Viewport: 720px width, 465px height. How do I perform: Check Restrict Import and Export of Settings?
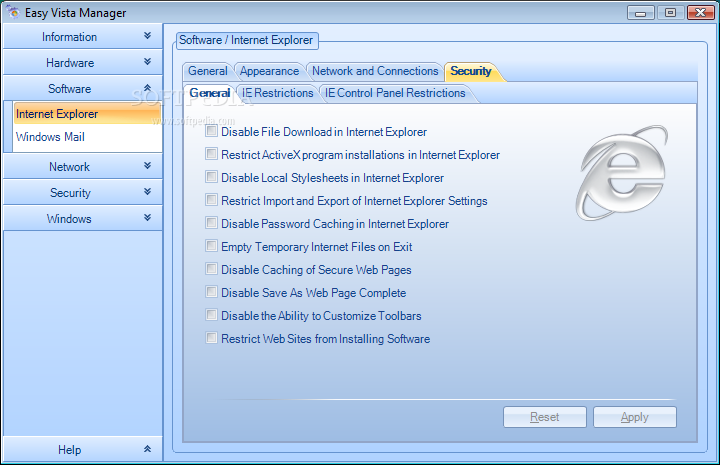(x=211, y=200)
